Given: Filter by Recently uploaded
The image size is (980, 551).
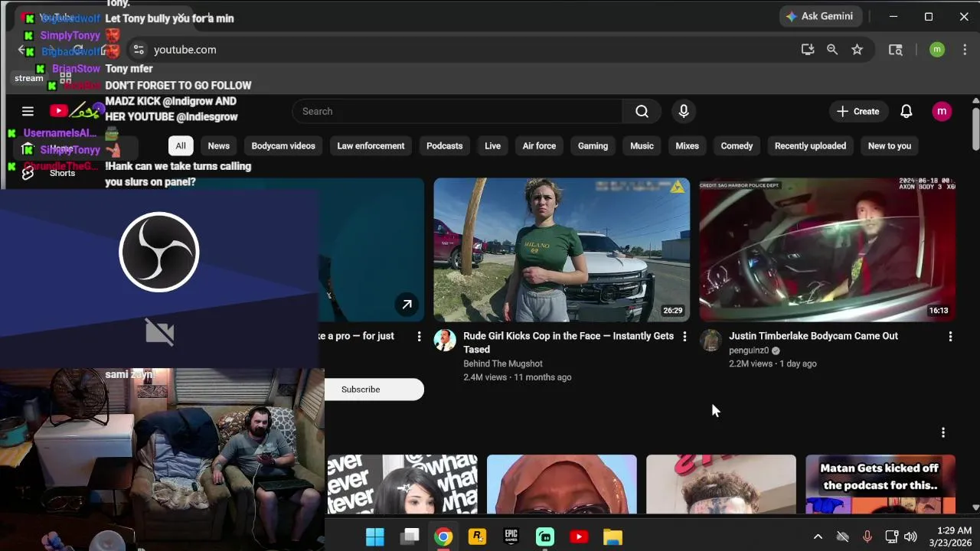Looking at the screenshot, I should (810, 146).
